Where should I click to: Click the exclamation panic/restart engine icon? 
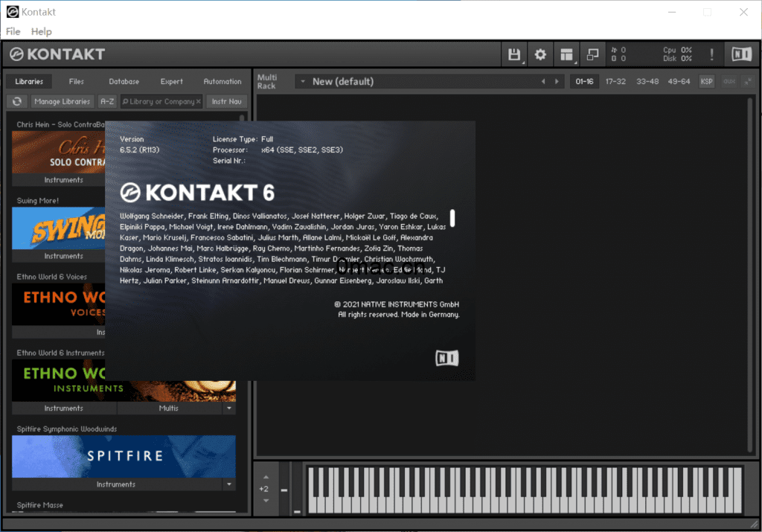point(712,54)
